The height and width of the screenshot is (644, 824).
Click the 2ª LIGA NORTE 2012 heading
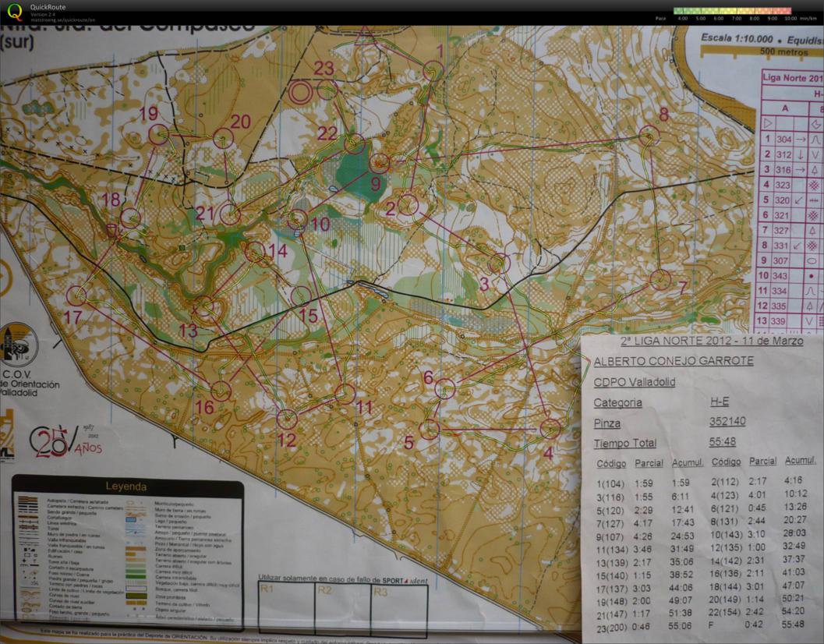coord(712,341)
